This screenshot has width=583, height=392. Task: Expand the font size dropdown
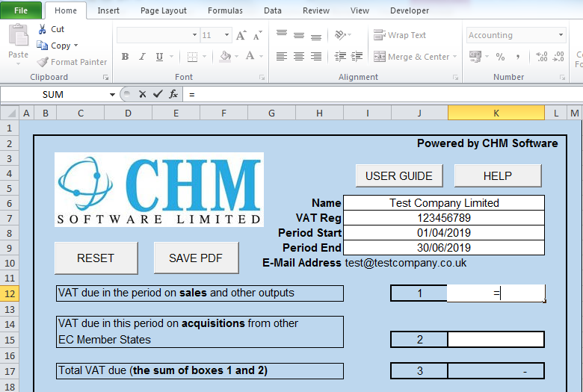[226, 35]
